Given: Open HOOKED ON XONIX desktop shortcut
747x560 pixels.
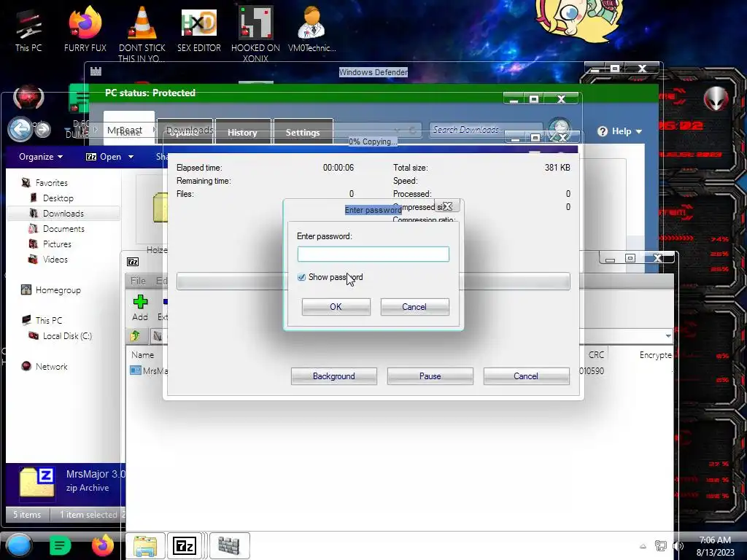Looking at the screenshot, I should click(255, 34).
